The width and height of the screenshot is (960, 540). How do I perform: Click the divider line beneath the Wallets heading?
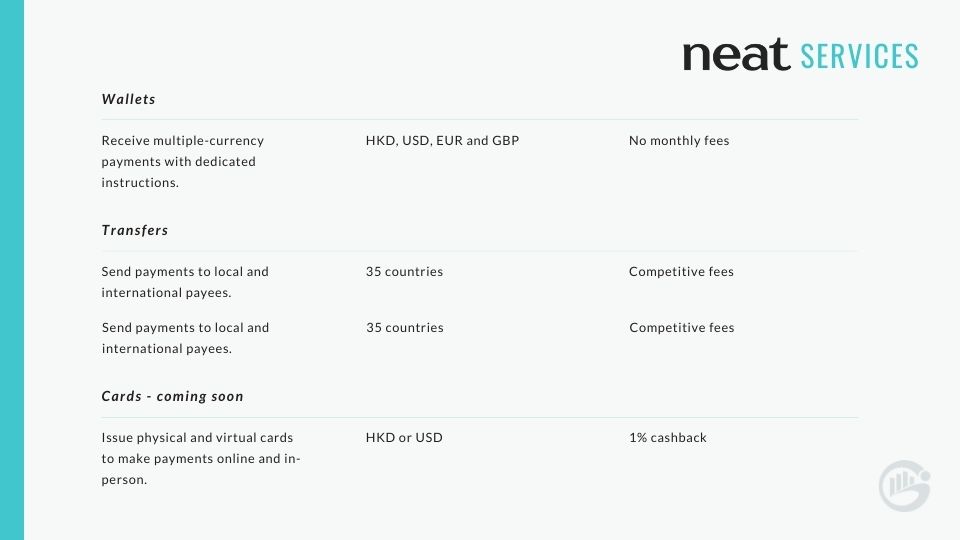tap(480, 120)
